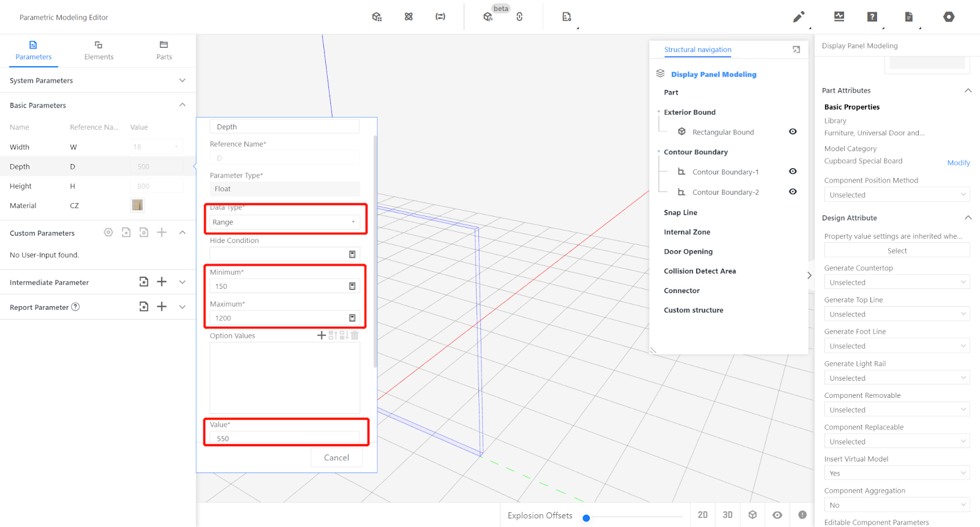
Task: Add a new Report Parameter with plus icon
Action: 162,307
